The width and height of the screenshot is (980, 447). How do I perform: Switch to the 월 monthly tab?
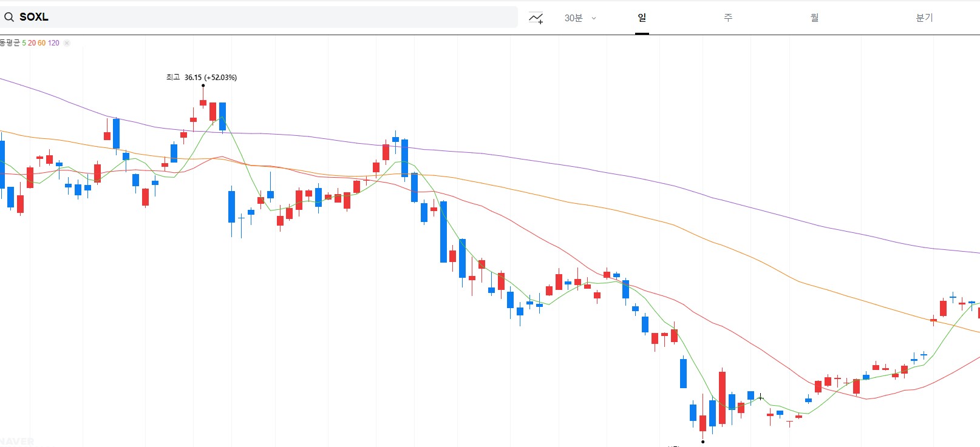tap(814, 18)
